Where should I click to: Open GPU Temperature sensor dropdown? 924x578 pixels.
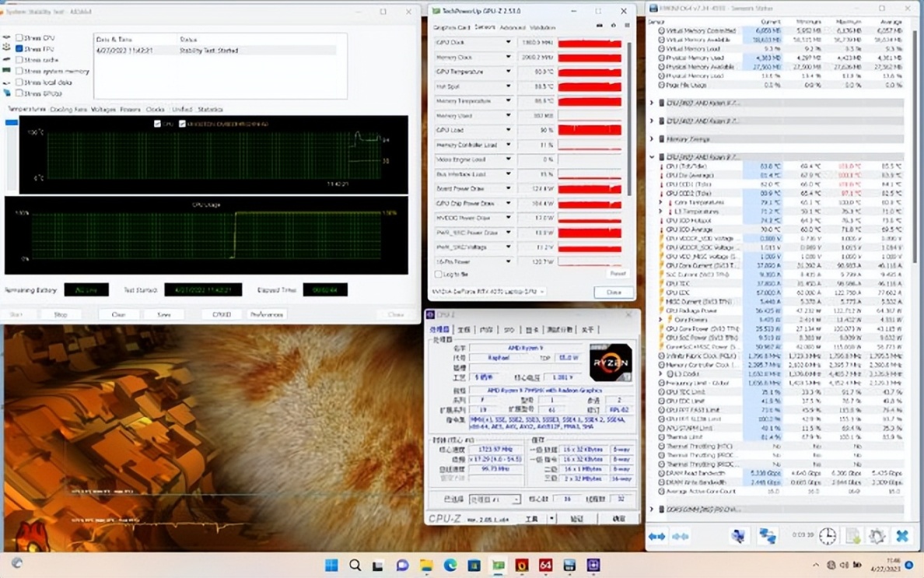(x=508, y=72)
